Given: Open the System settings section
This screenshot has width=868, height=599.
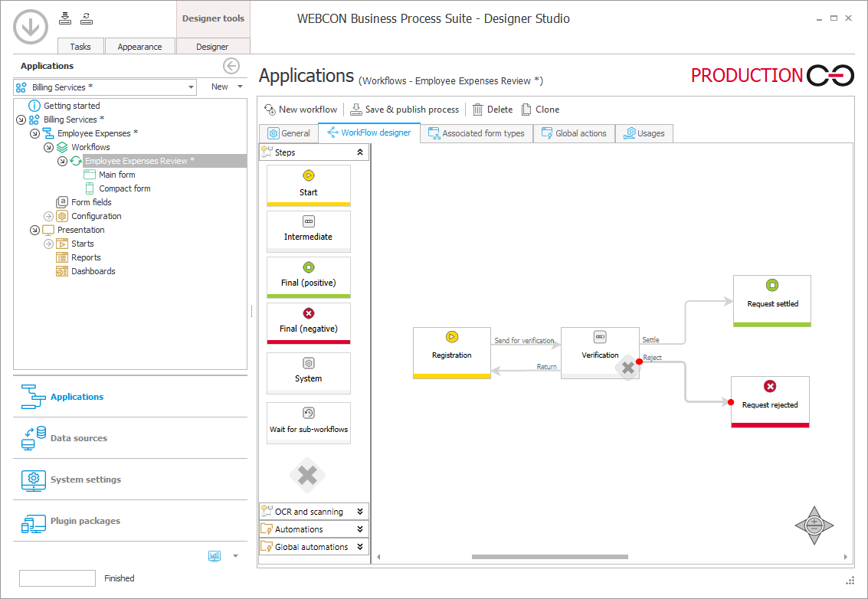Looking at the screenshot, I should [130, 480].
